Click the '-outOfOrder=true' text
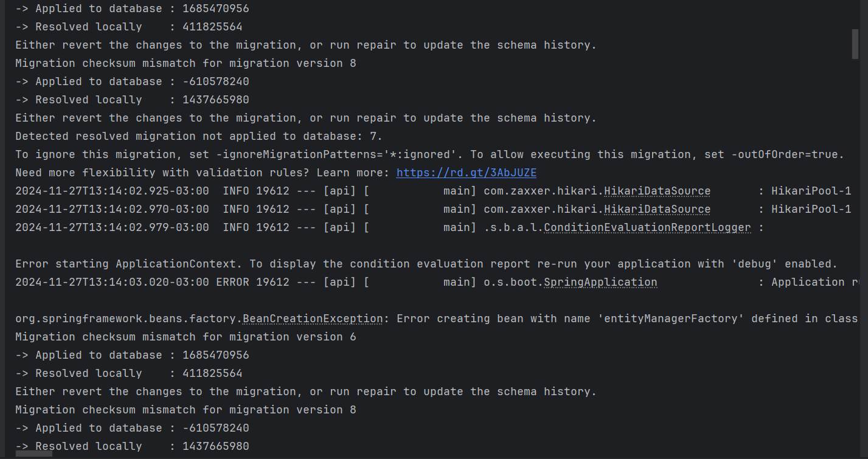This screenshot has width=868, height=459. pos(784,154)
